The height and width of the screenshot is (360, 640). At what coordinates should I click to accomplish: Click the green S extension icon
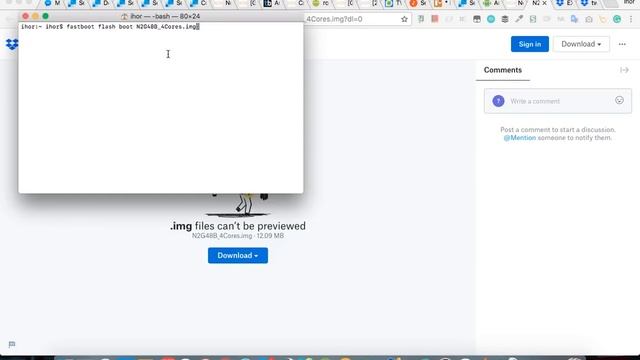pos(533,19)
